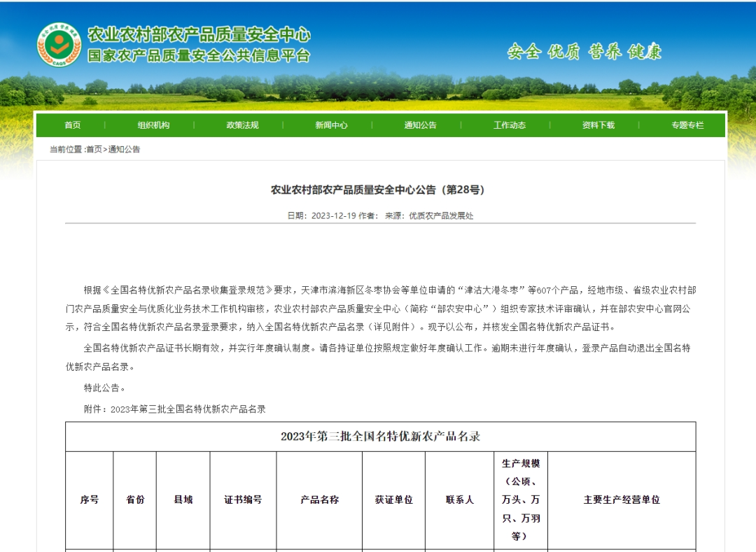Click the 序号 column header
The image size is (756, 552).
point(89,500)
